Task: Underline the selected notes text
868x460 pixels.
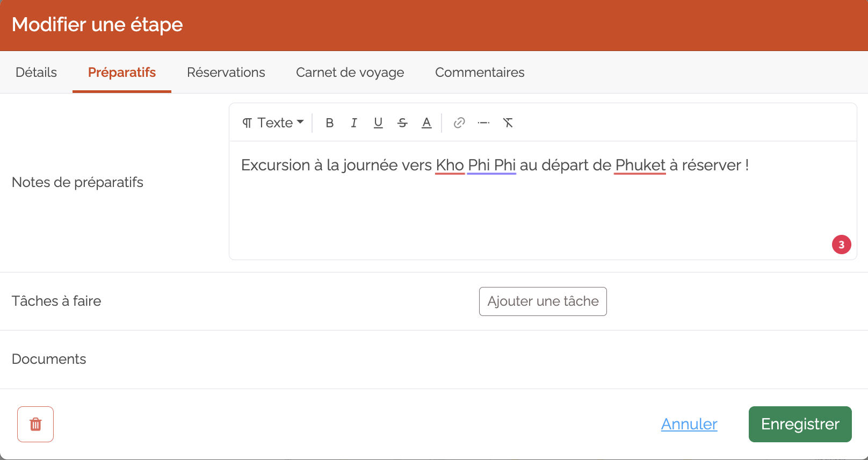Action: click(x=378, y=123)
